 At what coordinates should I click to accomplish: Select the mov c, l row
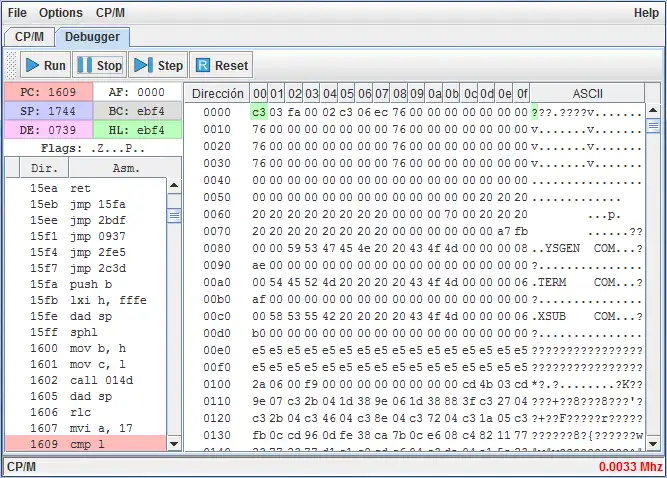pos(86,364)
